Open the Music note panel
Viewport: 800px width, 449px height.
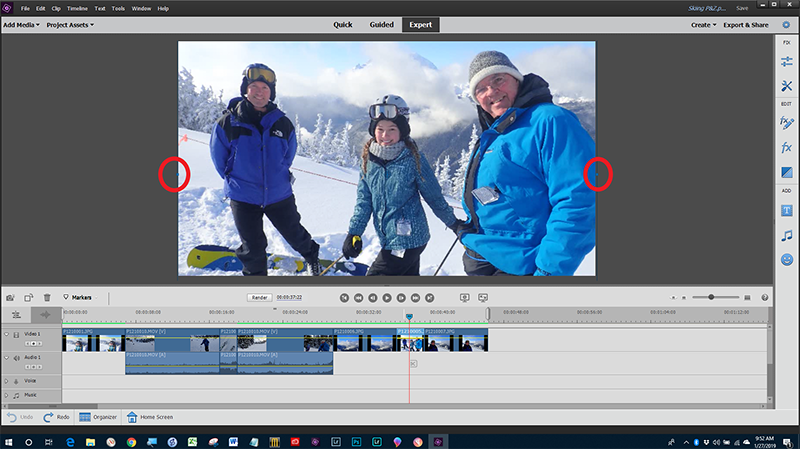(x=786, y=235)
